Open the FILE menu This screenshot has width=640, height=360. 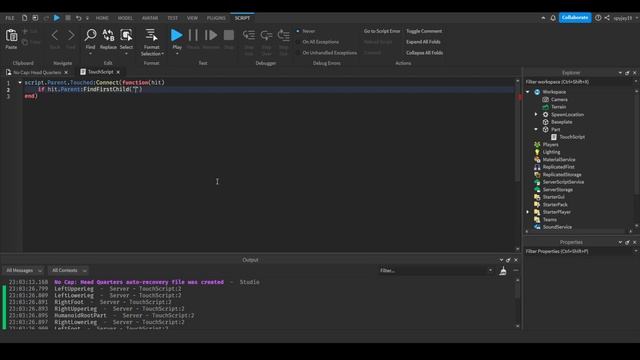coord(10,18)
